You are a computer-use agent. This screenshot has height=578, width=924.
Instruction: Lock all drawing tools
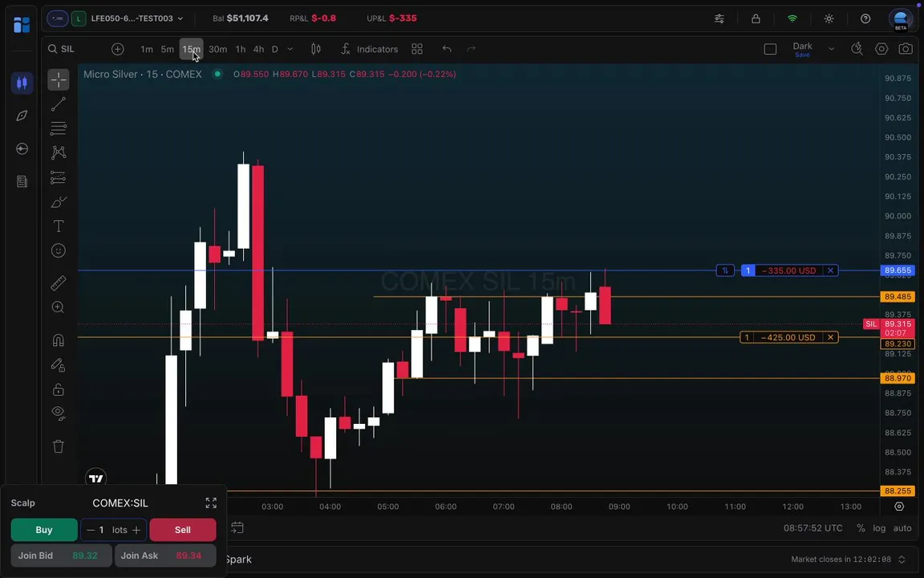coord(59,390)
